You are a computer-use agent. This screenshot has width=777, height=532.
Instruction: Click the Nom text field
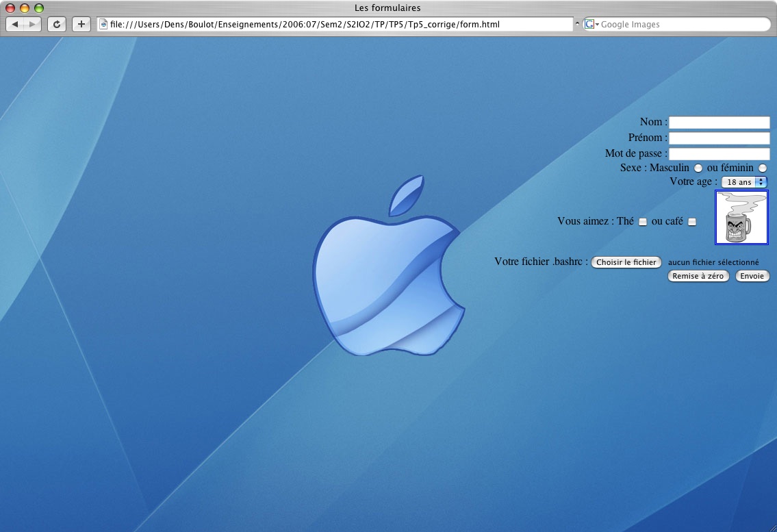(719, 123)
